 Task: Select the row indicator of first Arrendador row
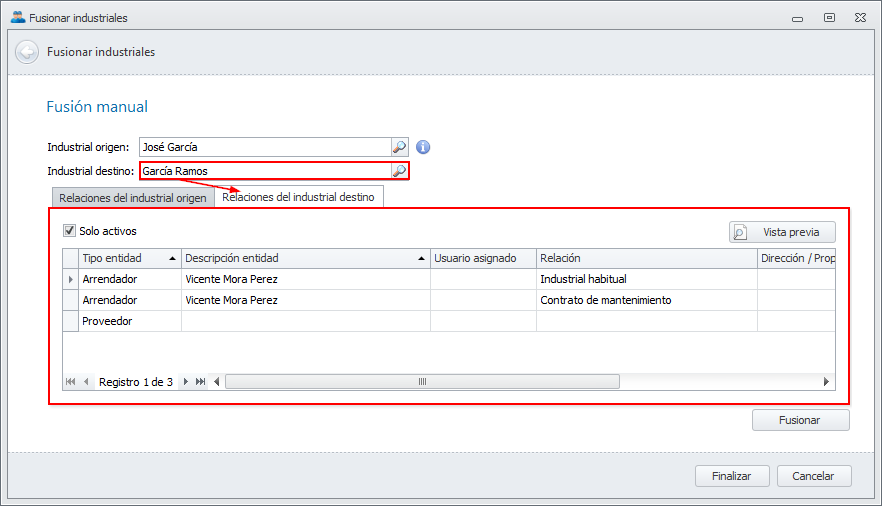(70, 279)
